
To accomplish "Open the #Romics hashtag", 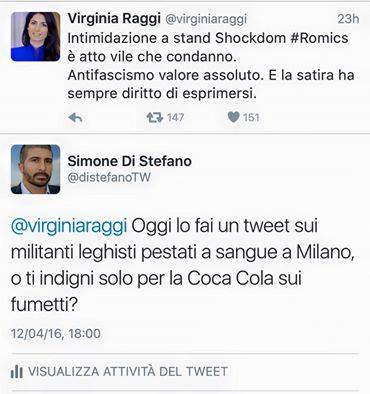I will click(319, 38).
